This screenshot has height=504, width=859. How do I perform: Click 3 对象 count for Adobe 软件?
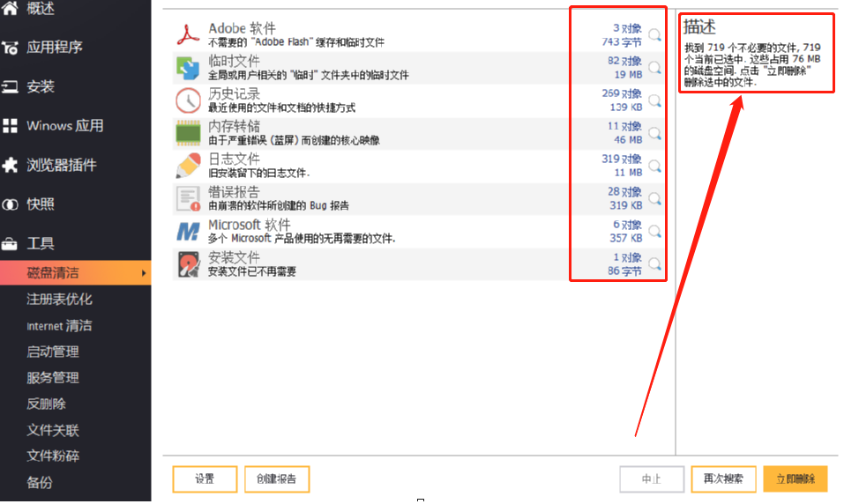627,28
